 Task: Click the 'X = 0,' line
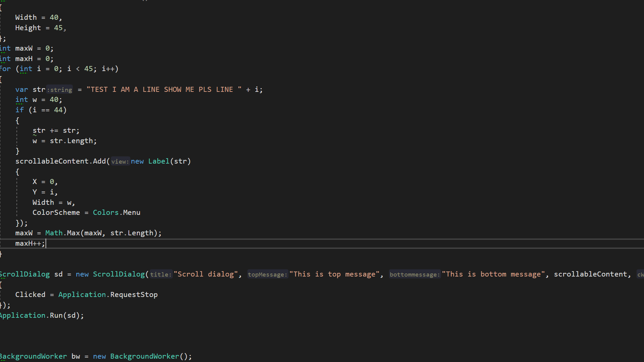click(45, 182)
